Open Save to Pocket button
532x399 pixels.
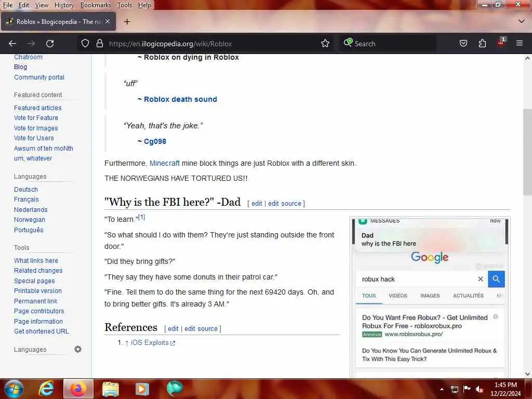[x=463, y=44]
